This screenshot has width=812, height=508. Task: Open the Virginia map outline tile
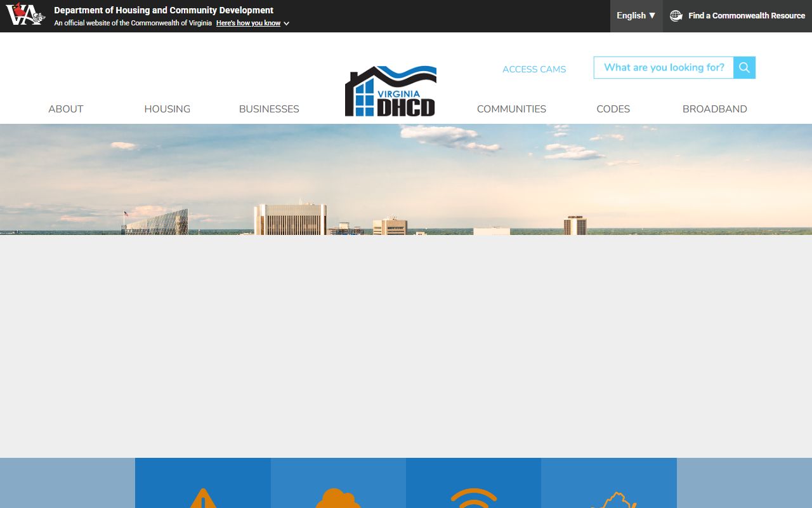click(609, 483)
